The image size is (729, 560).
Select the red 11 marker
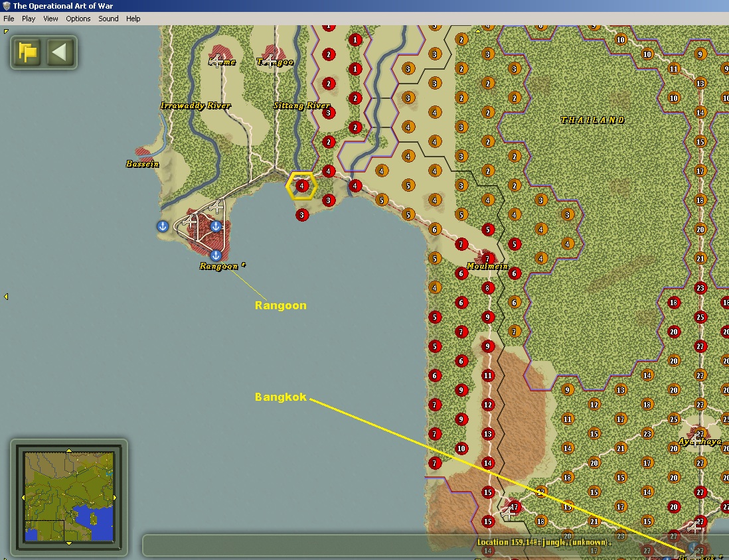[x=487, y=376]
